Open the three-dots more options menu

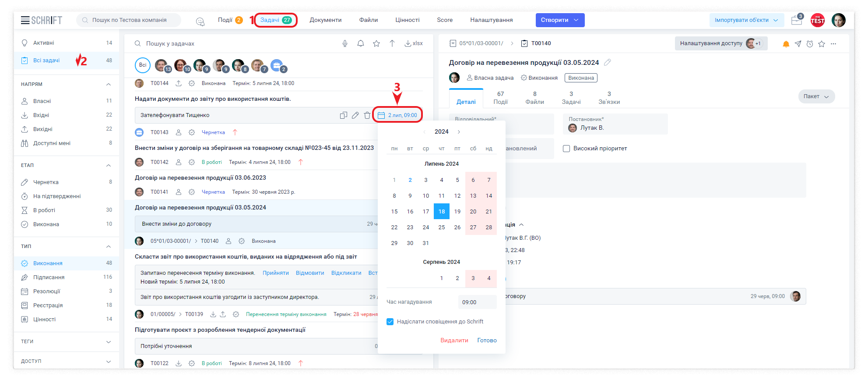(x=833, y=44)
